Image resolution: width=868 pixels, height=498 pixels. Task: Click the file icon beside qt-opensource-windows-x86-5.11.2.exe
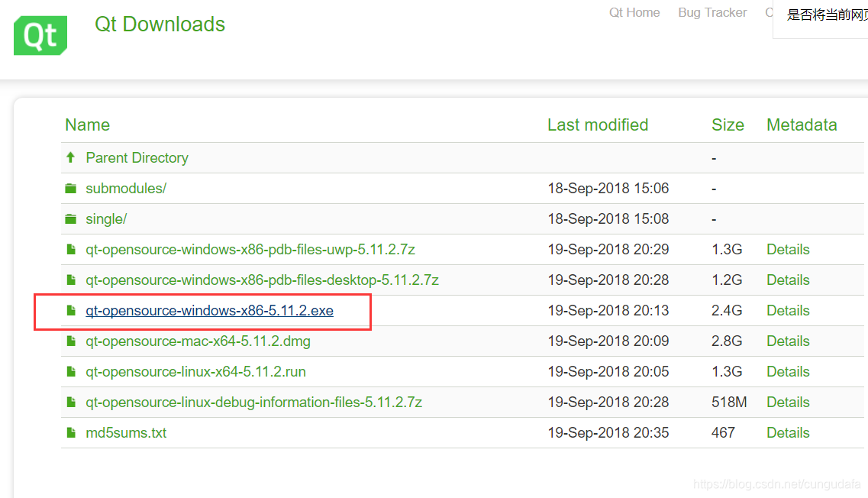(x=70, y=310)
